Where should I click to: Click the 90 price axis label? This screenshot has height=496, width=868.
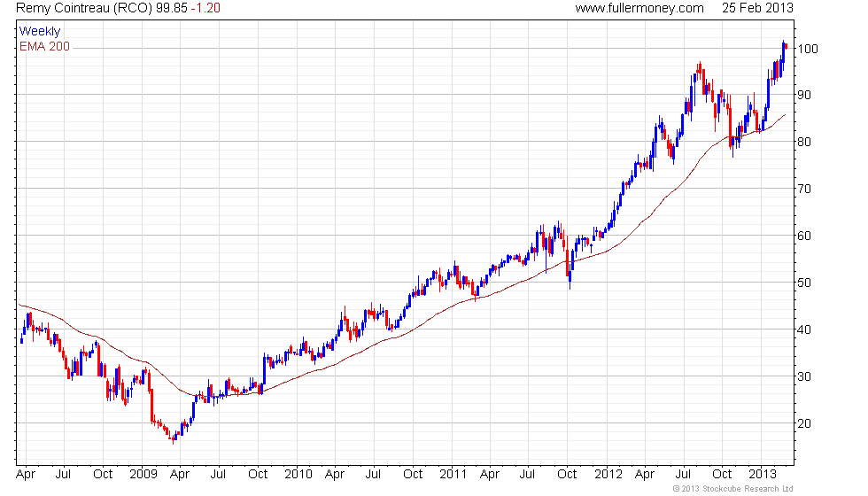pyautogui.click(x=804, y=96)
